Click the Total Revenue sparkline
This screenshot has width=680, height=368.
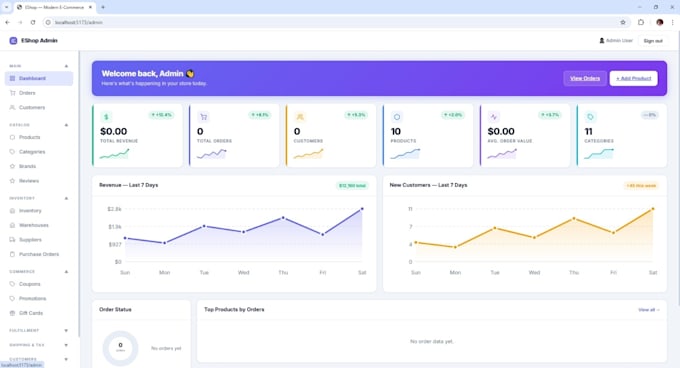click(x=114, y=153)
